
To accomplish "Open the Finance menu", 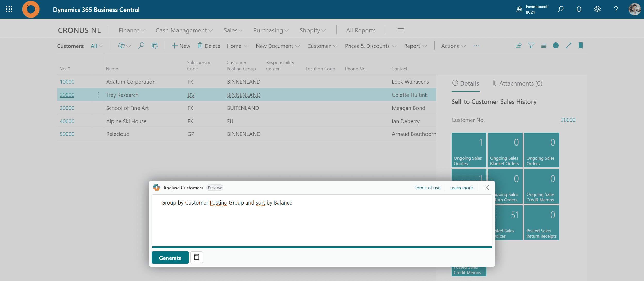I will click(x=132, y=30).
